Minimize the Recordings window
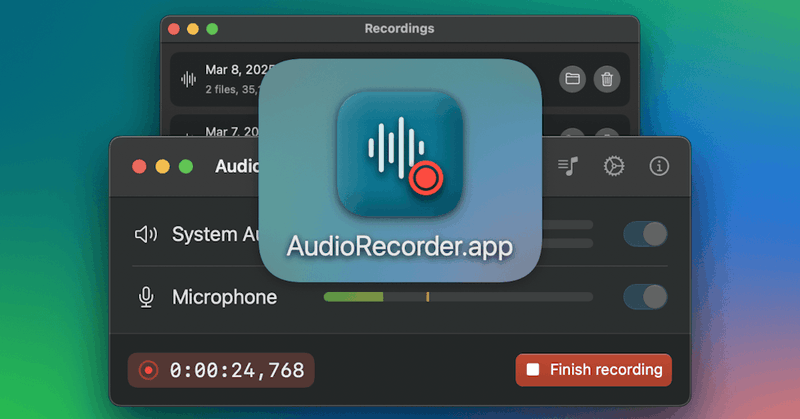This screenshot has height=419, width=800. pos(193,29)
